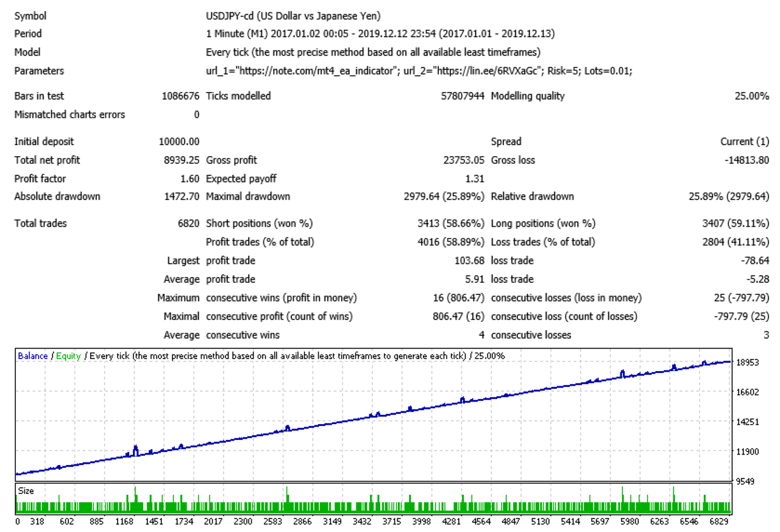Screen dimensions: 780x532
Task: Click the Gross profit value 23753.05
Action: click(464, 160)
